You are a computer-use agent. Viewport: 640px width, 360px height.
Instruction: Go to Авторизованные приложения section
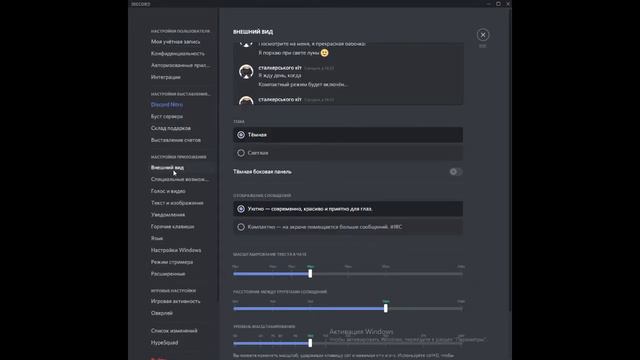pyautogui.click(x=180, y=65)
